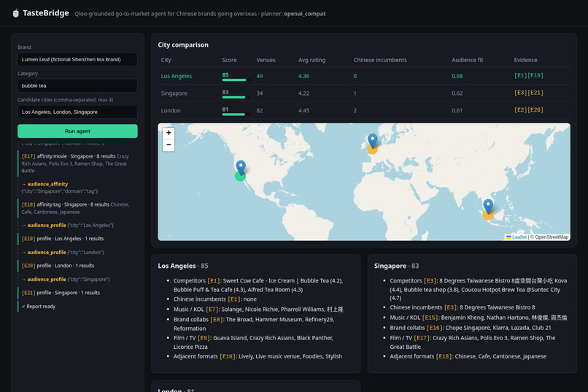
Task: Click the Avg rating column header
Action: tap(312, 60)
